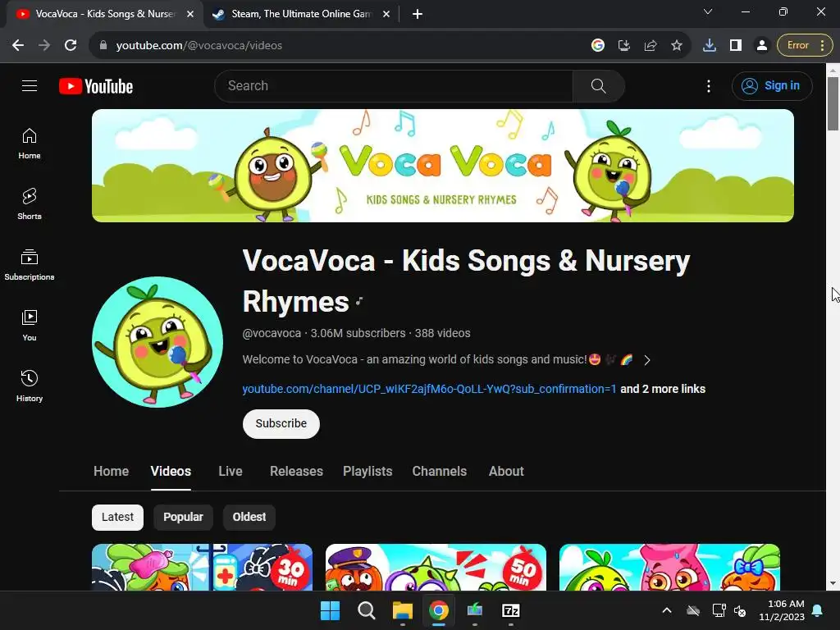The width and height of the screenshot is (840, 630).
Task: Open Subscriptions in the sidebar
Action: 30,265
